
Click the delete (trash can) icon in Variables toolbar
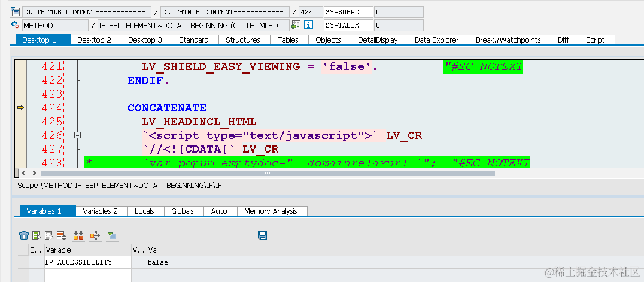[24, 235]
